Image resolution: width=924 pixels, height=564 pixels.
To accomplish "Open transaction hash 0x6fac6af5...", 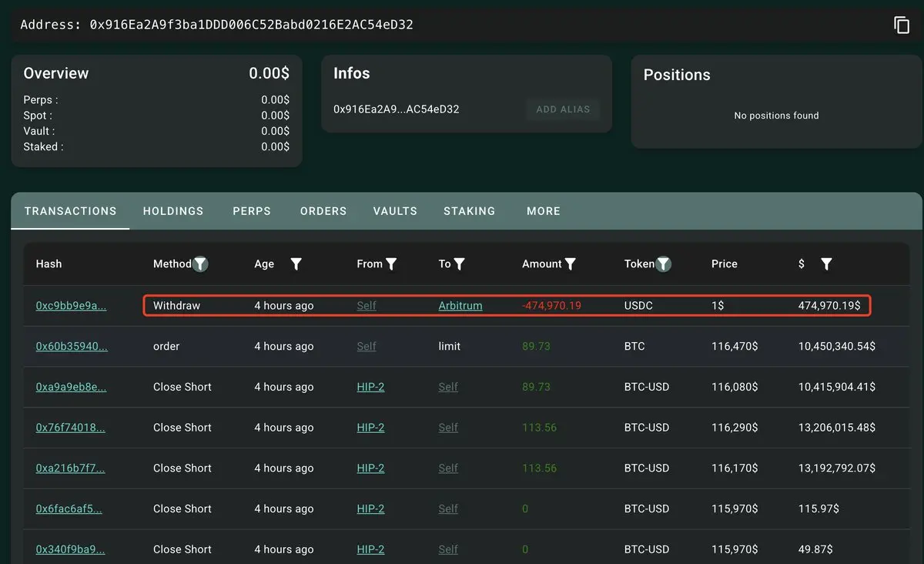I will click(x=69, y=509).
